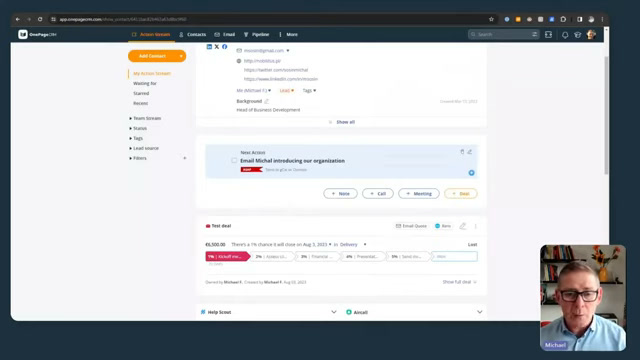Image resolution: width=640 pixels, height=360 pixels.
Task: Change the deal close date Aug 3, 2023
Action: tap(317, 244)
